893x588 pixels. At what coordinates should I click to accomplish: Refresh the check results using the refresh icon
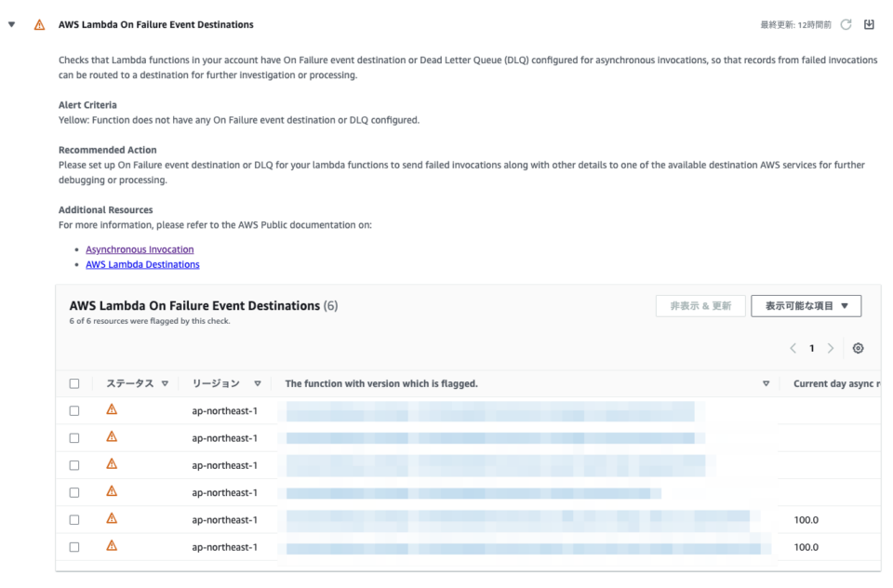(845, 24)
